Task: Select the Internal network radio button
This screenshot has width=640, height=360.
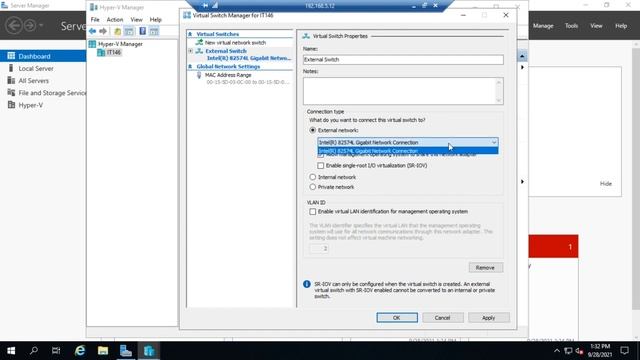Action: coord(313,177)
